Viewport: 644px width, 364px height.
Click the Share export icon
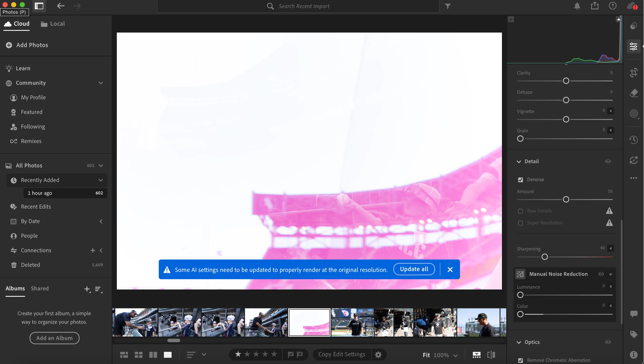point(595,6)
